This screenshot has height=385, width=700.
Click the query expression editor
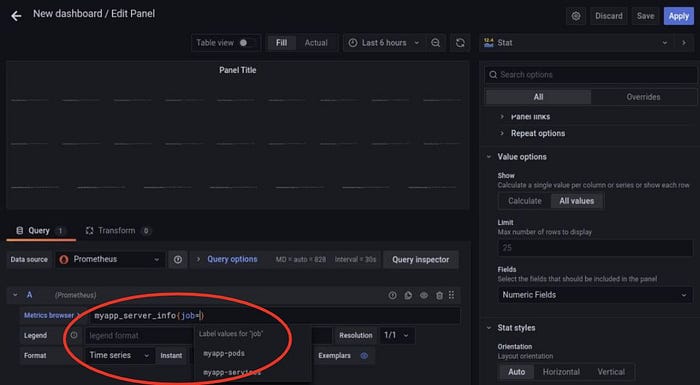pyautogui.click(x=275, y=315)
